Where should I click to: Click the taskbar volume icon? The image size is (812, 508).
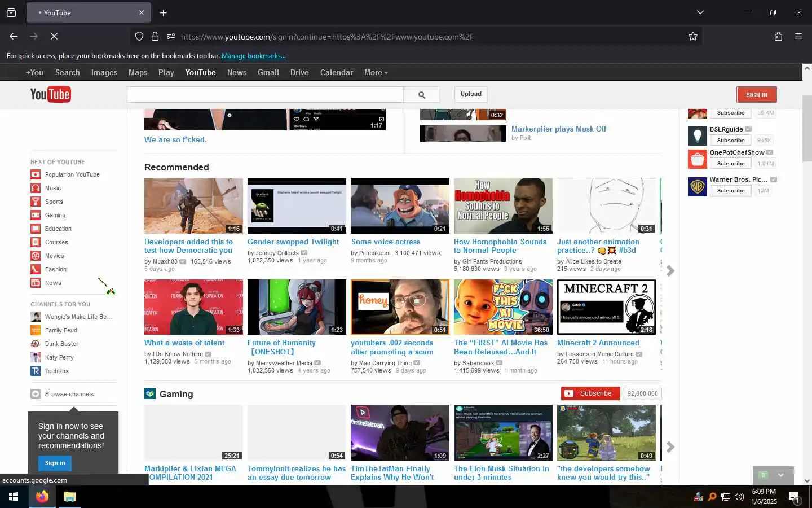pos(739,497)
